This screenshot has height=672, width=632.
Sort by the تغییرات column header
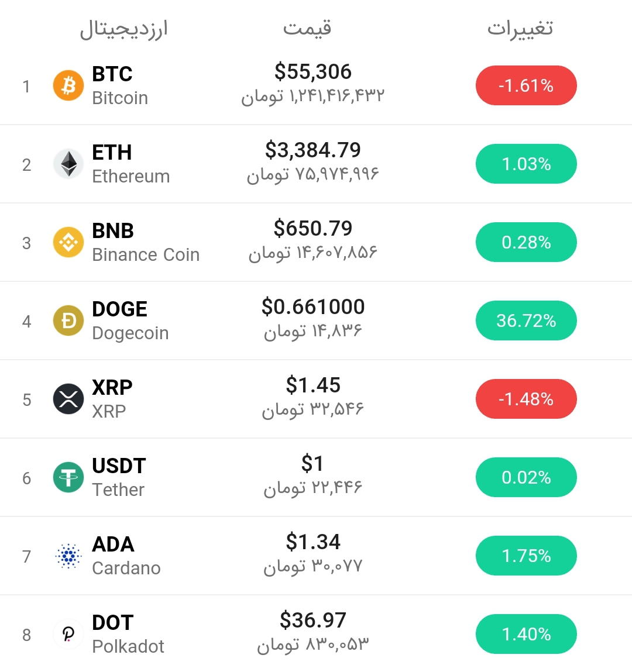click(520, 28)
